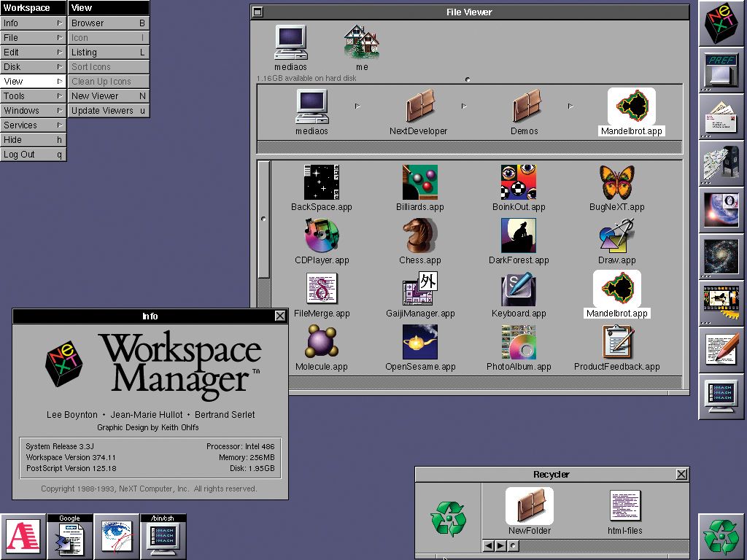Open the Windows submenu
The height and width of the screenshot is (560, 747).
pos(33,111)
